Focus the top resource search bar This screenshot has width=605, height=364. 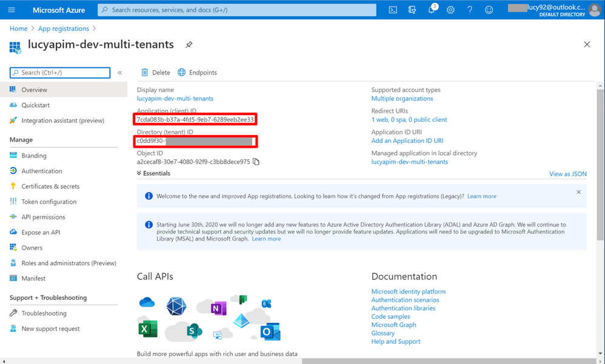[237, 10]
